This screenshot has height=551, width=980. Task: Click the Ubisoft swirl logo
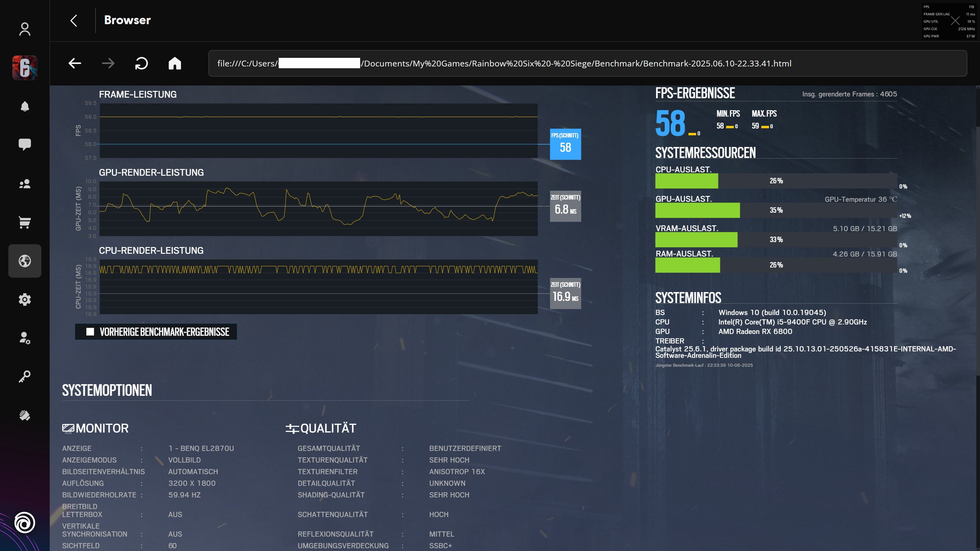(x=25, y=523)
